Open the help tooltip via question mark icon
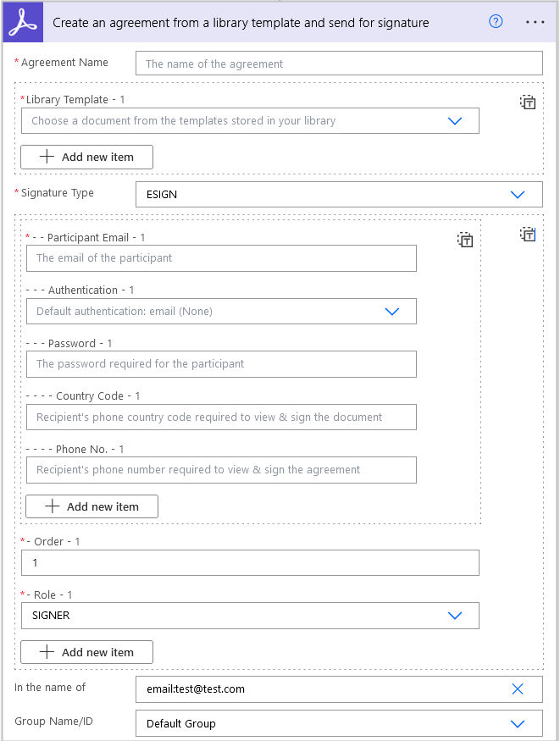This screenshot has height=741, width=560. click(496, 22)
